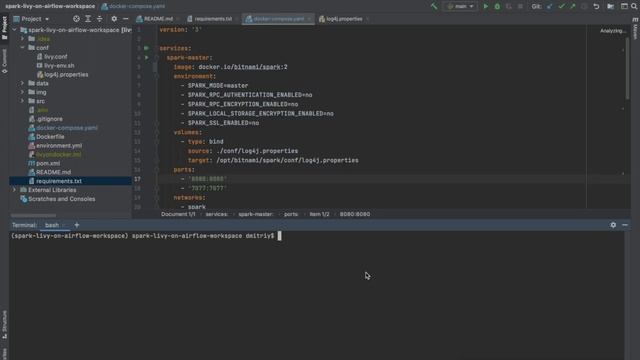Select log4j.properties in the conf folder
Viewport: 640px width, 360px height.
66,75
